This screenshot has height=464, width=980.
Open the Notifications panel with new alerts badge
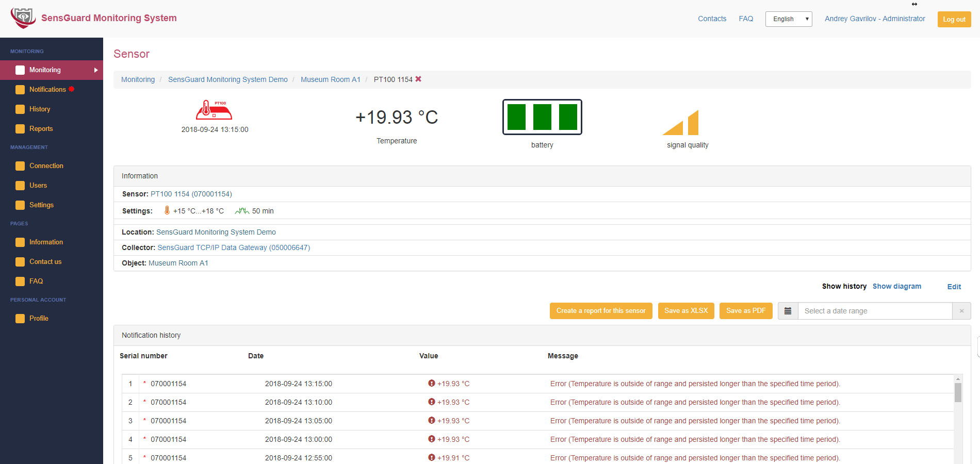pyautogui.click(x=48, y=89)
